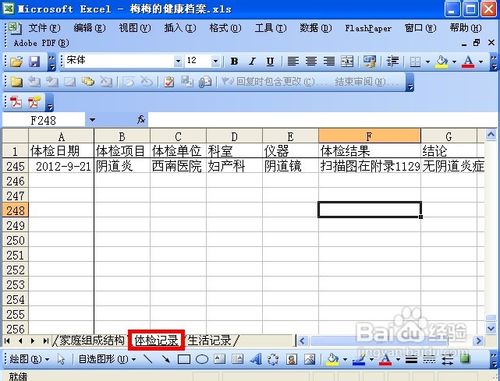Click drawing toolbar Line Color icon
Screen dimensions: 500x381
tap(359, 359)
